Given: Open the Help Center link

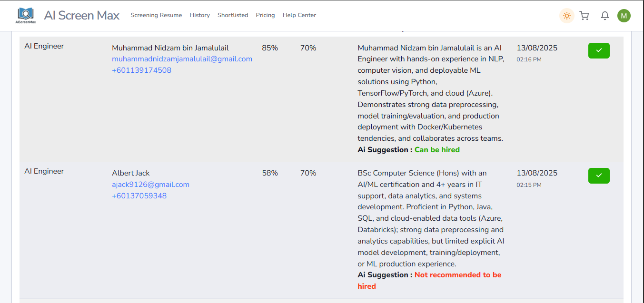Looking at the screenshot, I should point(299,15).
